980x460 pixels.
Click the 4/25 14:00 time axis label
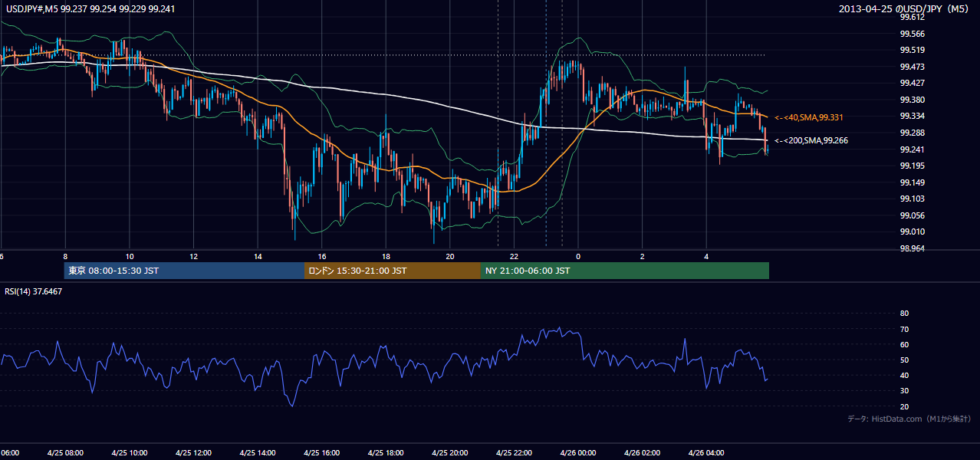click(257, 452)
